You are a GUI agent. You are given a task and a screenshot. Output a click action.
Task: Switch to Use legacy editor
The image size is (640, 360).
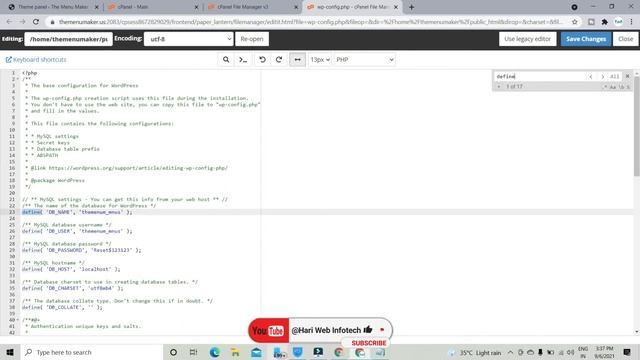(527, 39)
